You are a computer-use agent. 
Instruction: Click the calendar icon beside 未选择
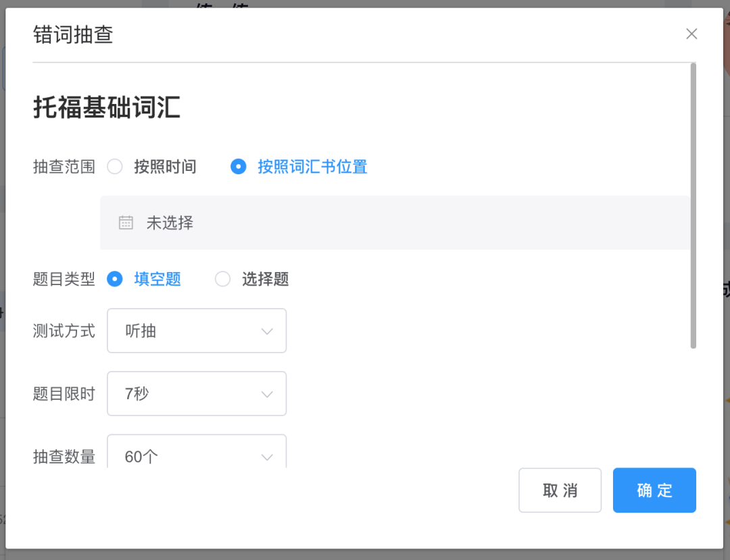[126, 222]
